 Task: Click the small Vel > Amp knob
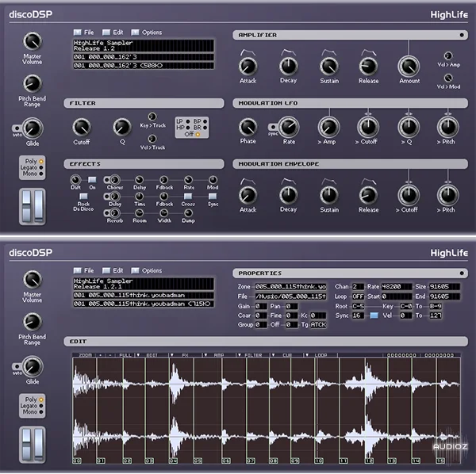pos(448,55)
